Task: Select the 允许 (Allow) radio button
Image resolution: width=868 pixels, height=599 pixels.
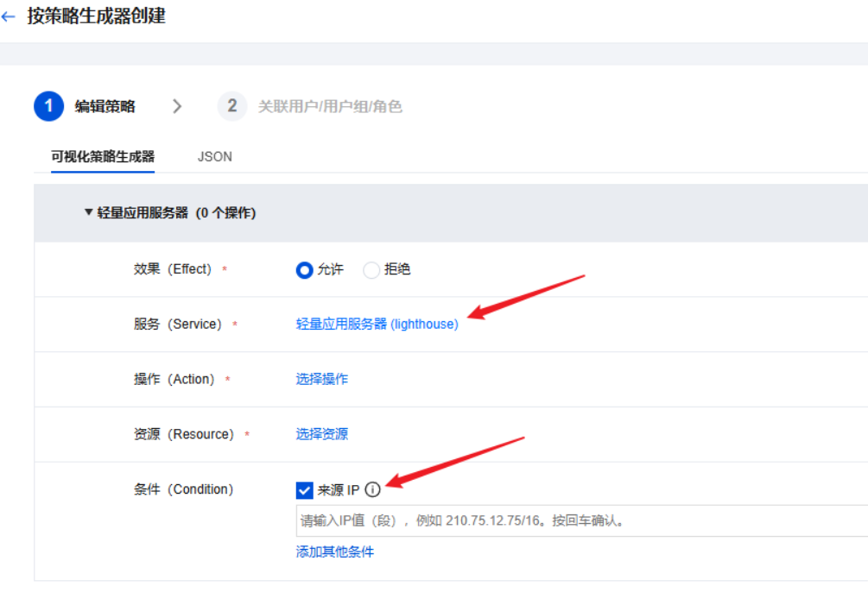Action: [304, 269]
